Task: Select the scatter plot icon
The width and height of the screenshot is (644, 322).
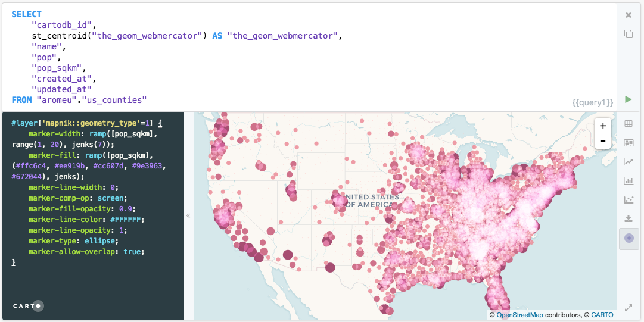Action: [x=629, y=200]
